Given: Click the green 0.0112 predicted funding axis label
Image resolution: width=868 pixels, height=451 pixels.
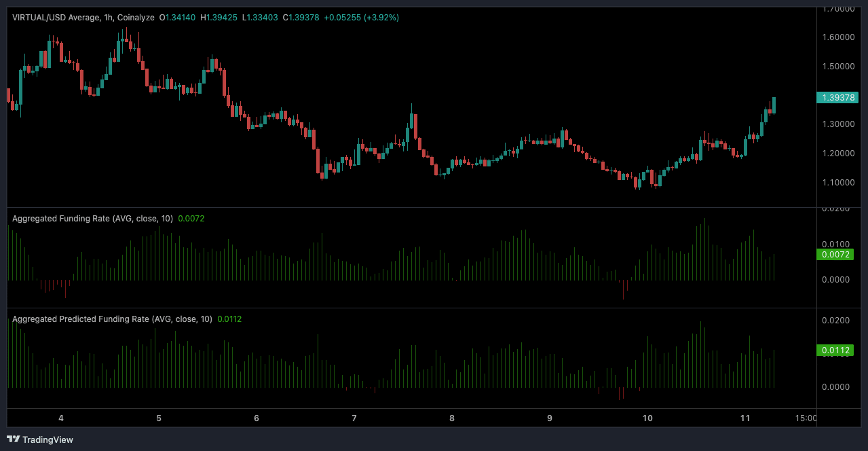Looking at the screenshot, I should tap(835, 350).
